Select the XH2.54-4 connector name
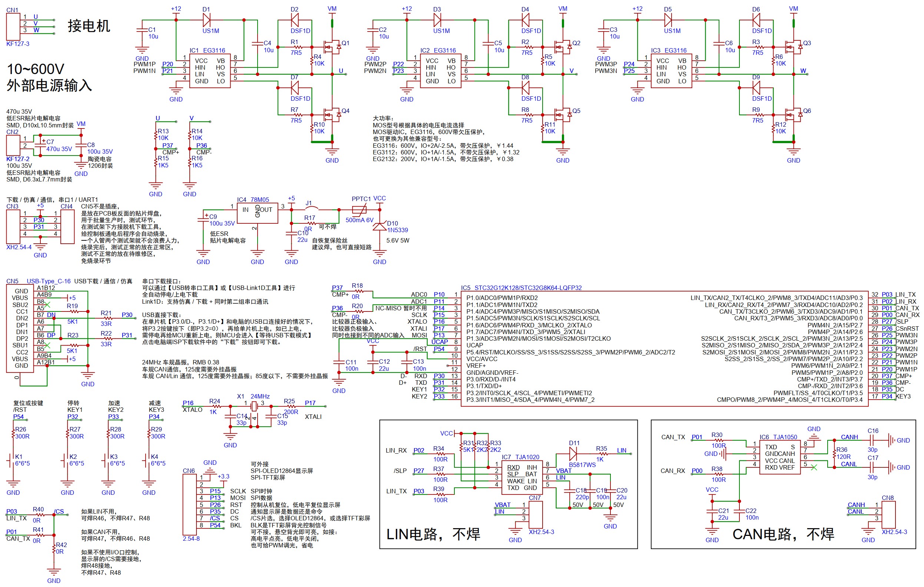Screen dimensions: 924x587 click(x=19, y=247)
